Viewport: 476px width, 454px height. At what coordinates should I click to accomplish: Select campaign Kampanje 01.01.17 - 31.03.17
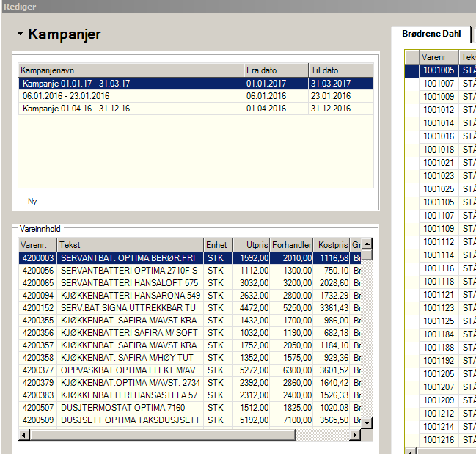[196, 84]
